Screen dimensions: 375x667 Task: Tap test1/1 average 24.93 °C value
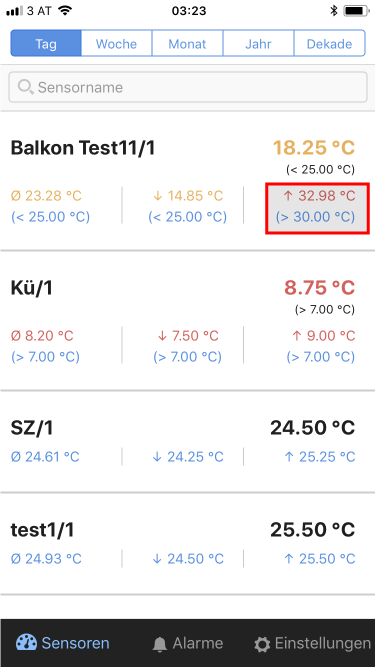pyautogui.click(x=46, y=559)
